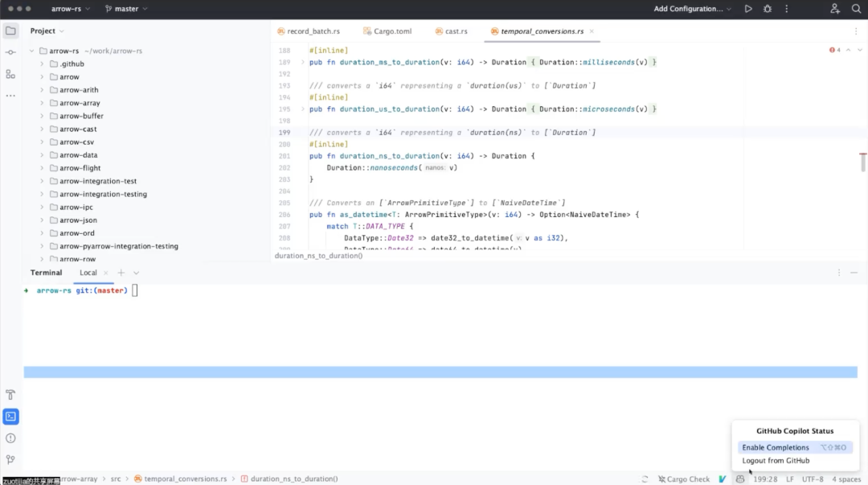
Task: Run the project with the play button
Action: tap(747, 9)
